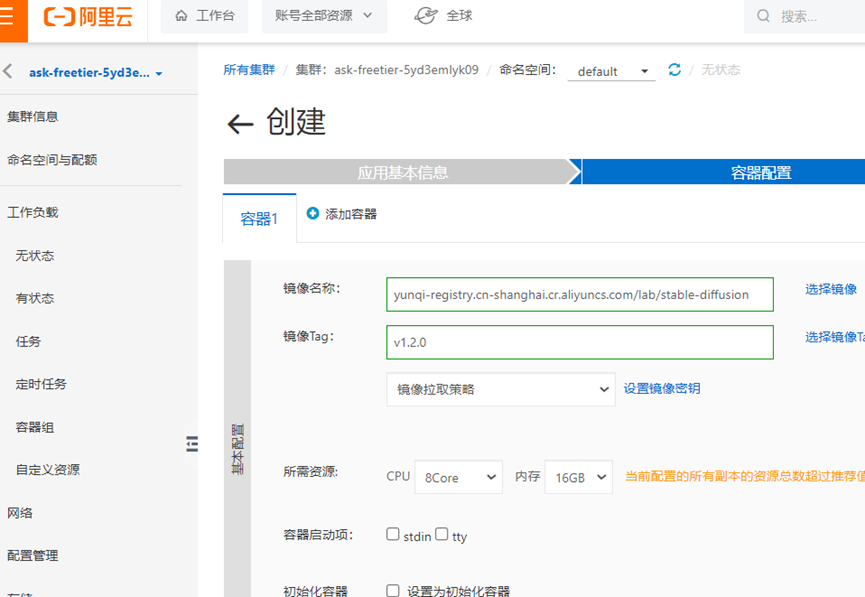
Task: Click the Aliyun logo in top bar
Action: (x=88, y=15)
